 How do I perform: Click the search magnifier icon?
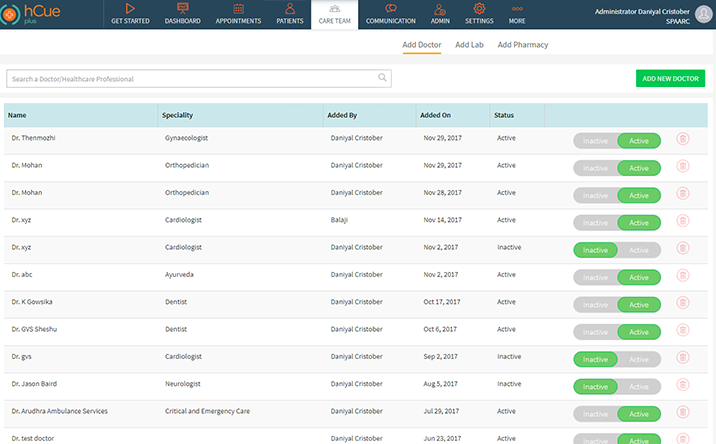[x=382, y=78]
